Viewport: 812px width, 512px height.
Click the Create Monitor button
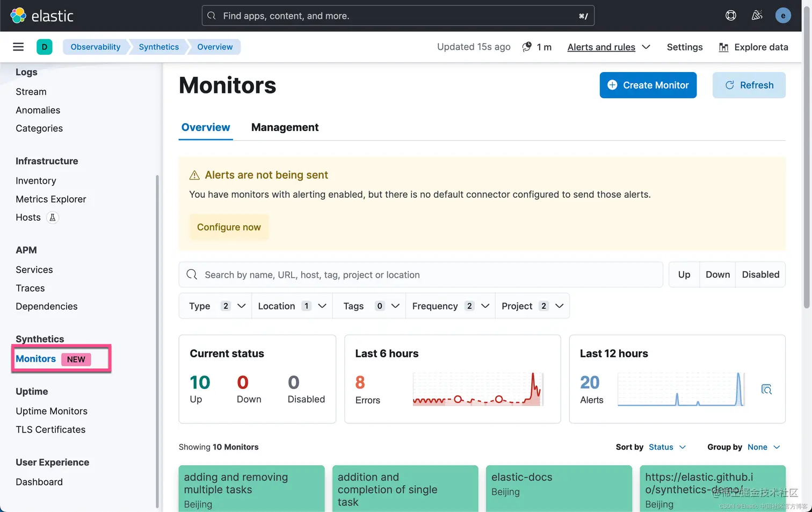point(648,85)
